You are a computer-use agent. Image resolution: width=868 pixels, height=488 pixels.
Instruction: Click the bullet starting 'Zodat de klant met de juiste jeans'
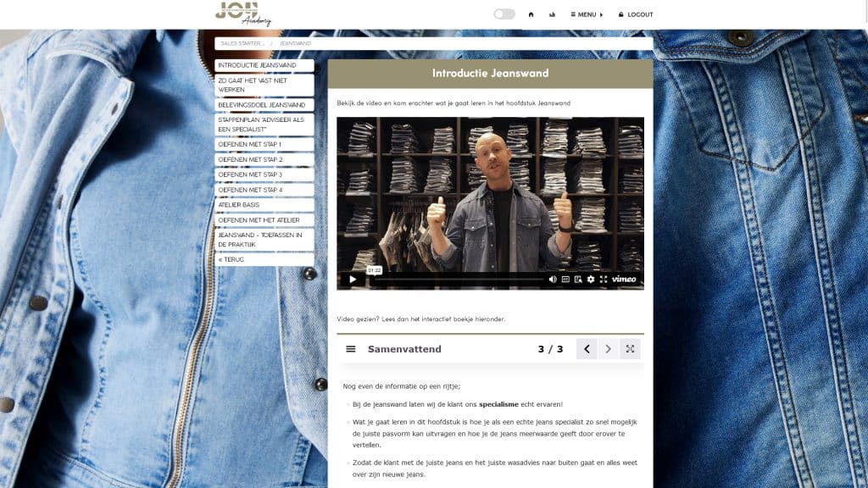[495, 468]
